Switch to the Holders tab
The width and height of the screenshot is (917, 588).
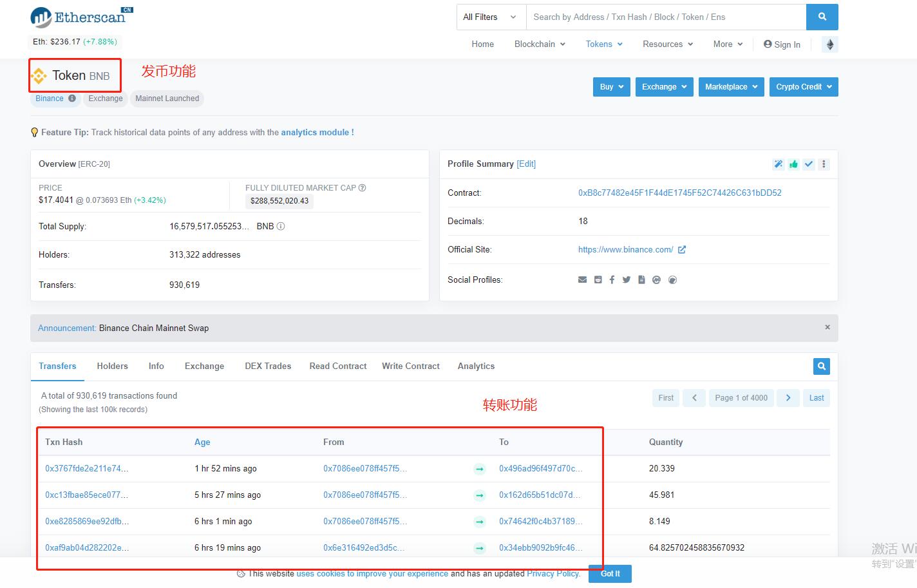[x=113, y=366]
